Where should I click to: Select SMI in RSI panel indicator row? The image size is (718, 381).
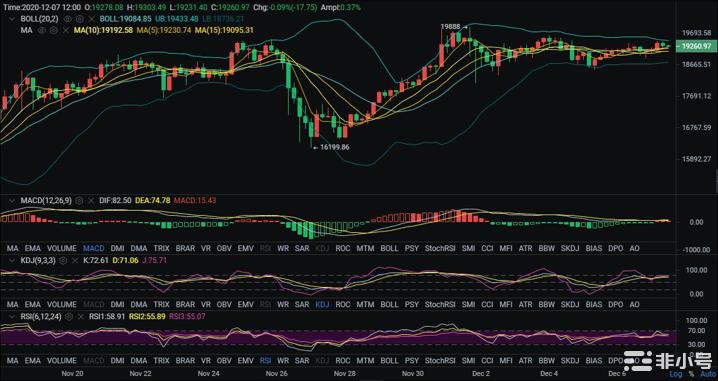click(x=468, y=361)
